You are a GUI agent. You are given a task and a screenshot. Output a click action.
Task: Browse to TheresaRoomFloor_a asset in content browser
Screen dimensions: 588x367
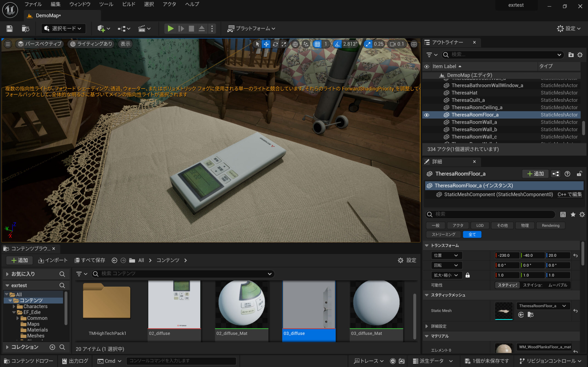(x=530, y=315)
